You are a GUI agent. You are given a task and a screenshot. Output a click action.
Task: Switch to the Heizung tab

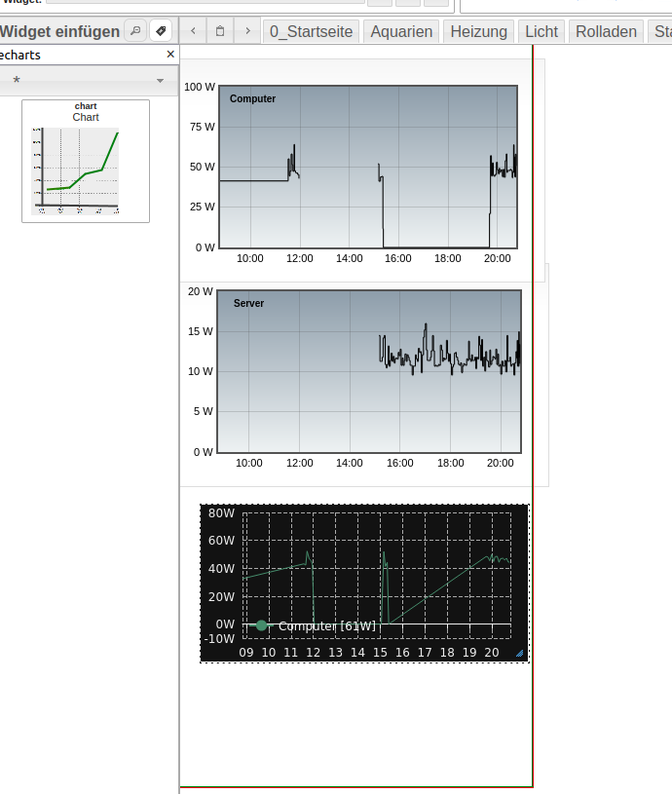click(479, 31)
